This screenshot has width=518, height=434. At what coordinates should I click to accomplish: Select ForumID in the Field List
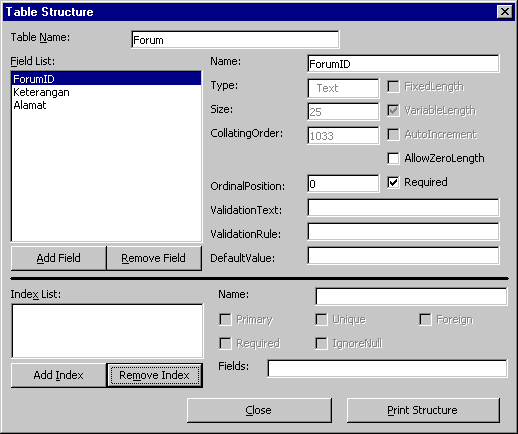[106, 79]
